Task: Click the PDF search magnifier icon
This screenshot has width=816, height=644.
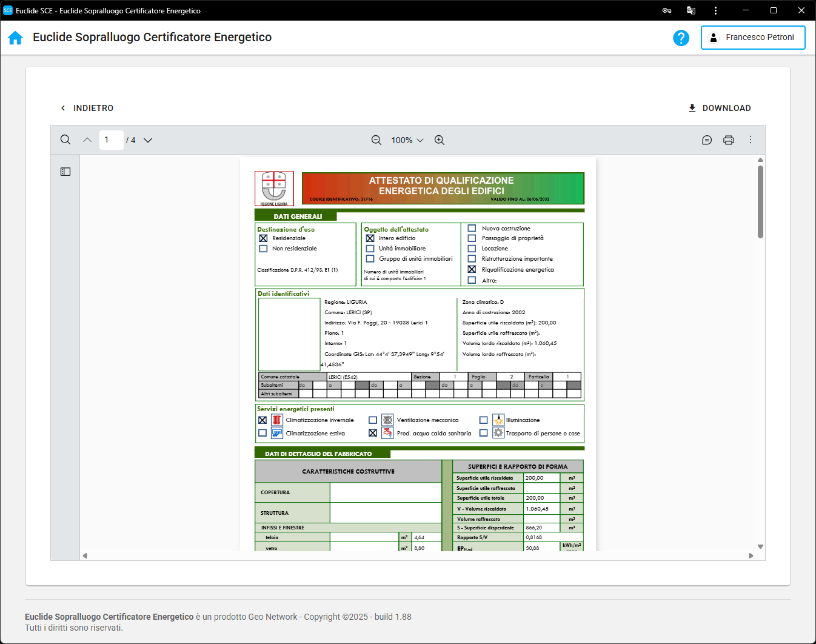Action: [65, 140]
